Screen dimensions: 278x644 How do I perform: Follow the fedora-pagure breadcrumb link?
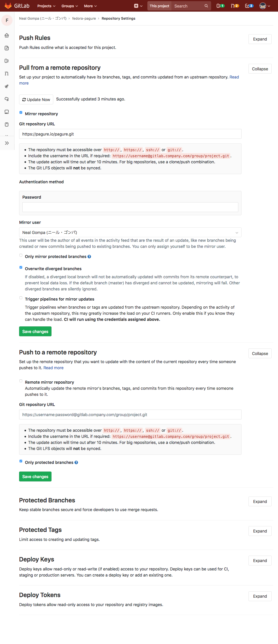pos(84,19)
